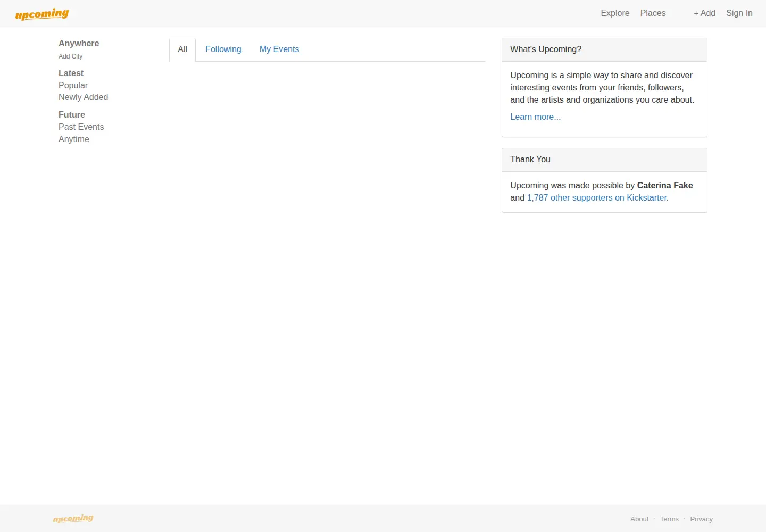Sort events by Popular

(x=73, y=86)
